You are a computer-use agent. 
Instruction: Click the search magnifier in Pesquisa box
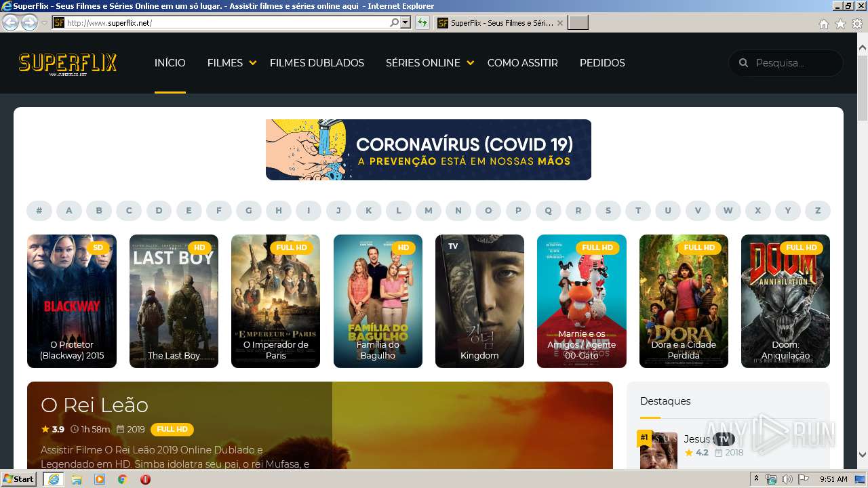(743, 63)
